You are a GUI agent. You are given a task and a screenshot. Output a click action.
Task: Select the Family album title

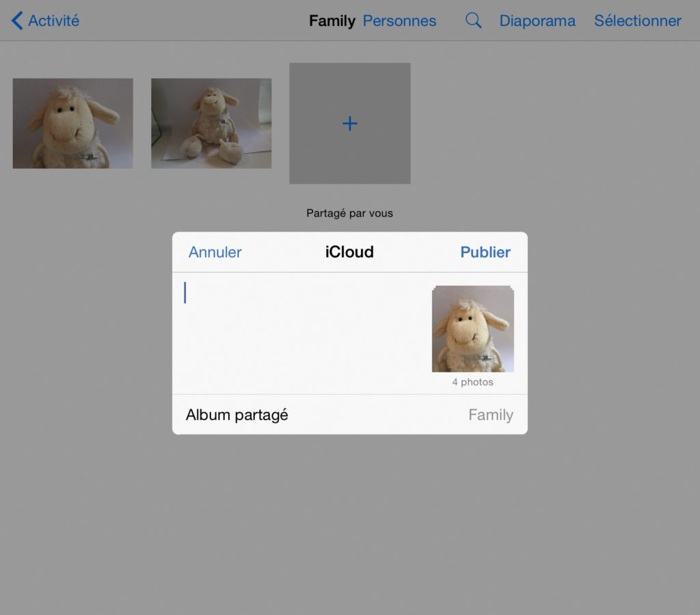click(x=332, y=20)
